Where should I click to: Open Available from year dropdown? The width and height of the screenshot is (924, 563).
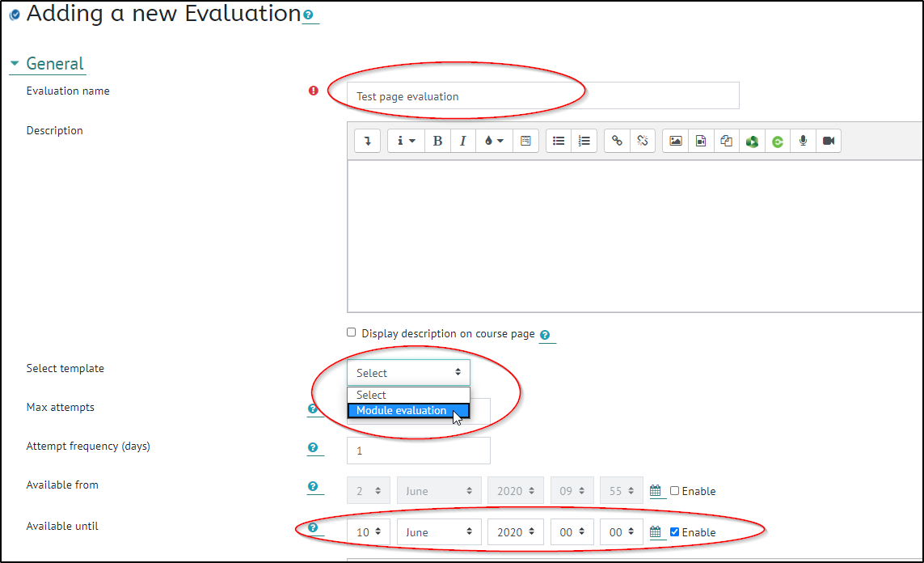516,490
